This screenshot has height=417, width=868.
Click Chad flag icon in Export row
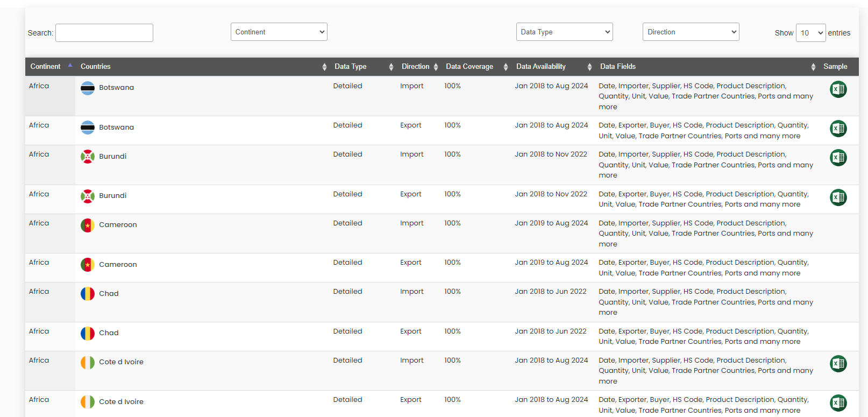pyautogui.click(x=88, y=334)
